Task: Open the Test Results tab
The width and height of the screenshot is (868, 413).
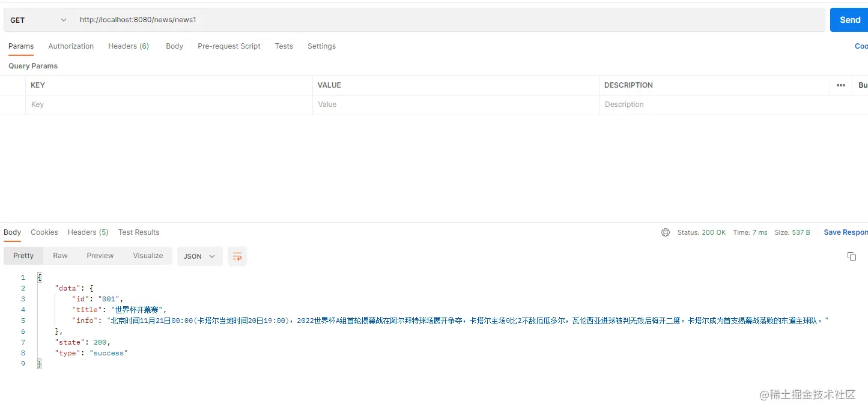Action: (x=139, y=232)
